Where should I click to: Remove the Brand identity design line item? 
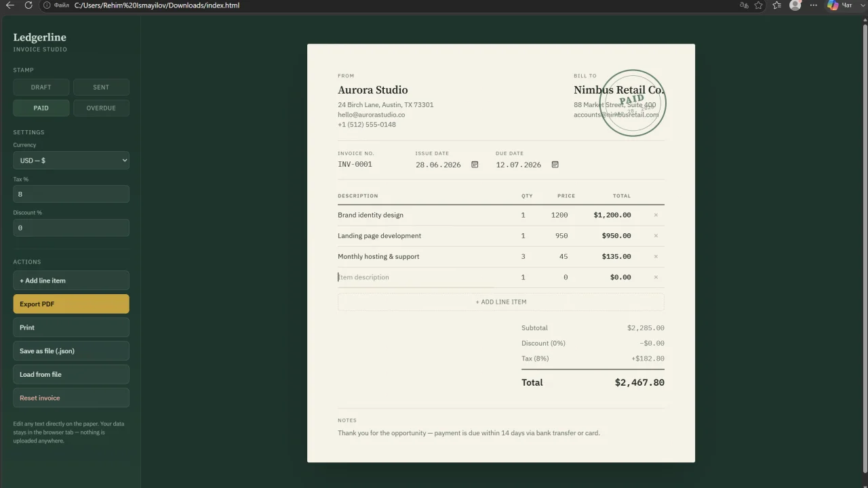point(656,215)
